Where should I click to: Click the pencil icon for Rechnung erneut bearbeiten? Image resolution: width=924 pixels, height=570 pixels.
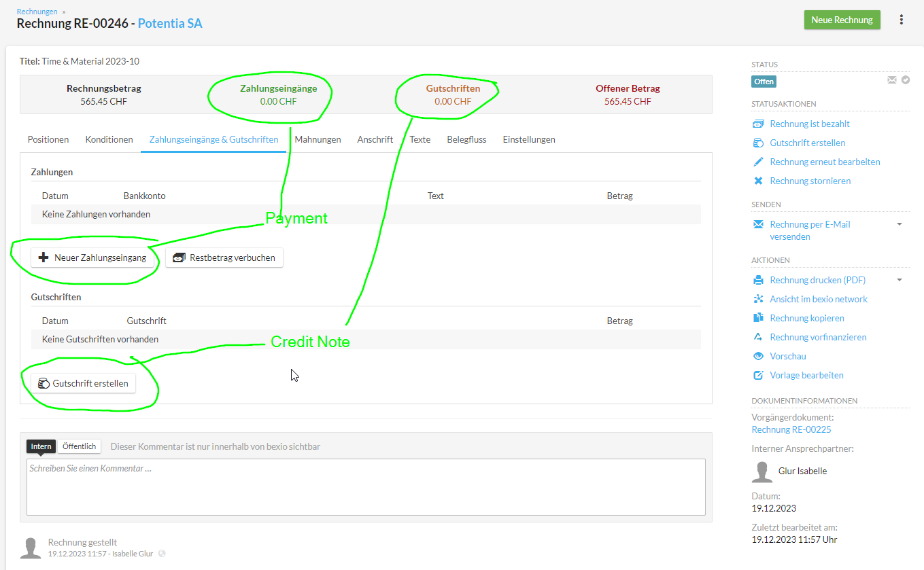pyautogui.click(x=759, y=162)
